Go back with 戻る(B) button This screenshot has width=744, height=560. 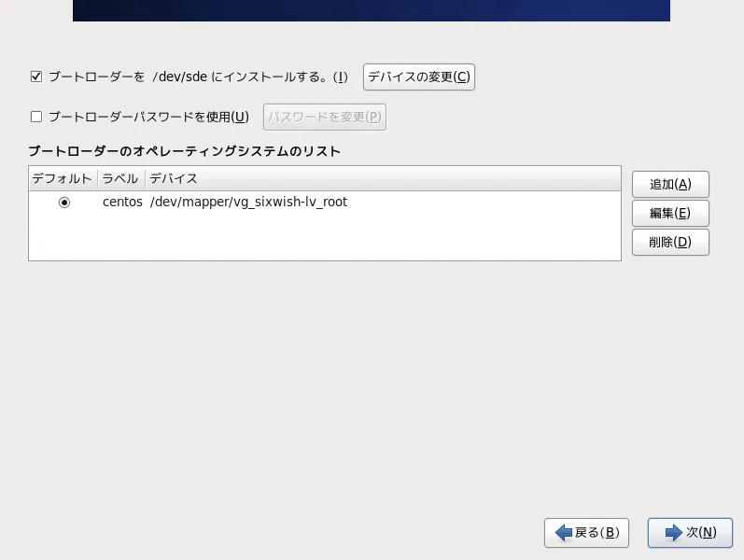(586, 533)
